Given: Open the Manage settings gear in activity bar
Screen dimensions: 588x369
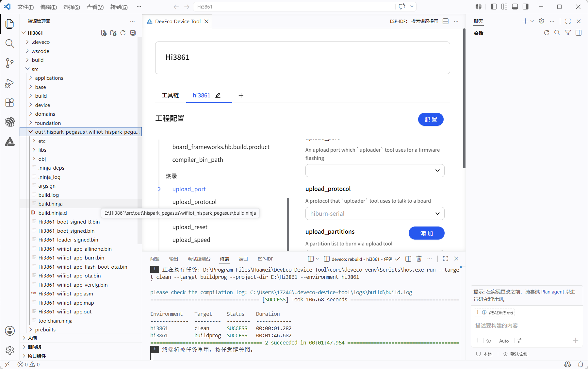Looking at the screenshot, I should coord(10,350).
